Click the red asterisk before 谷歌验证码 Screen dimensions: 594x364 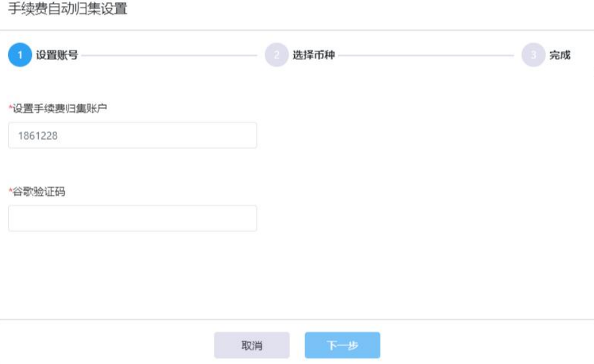[x=11, y=191]
